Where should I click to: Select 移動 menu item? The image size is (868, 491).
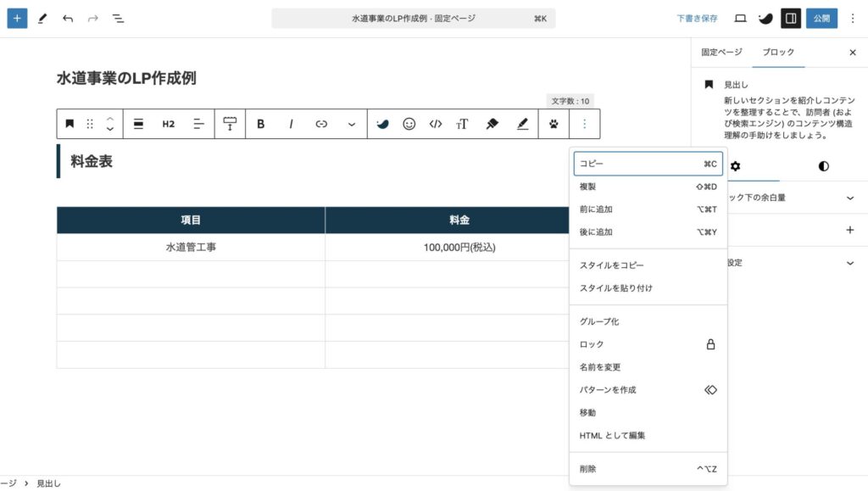point(648,412)
